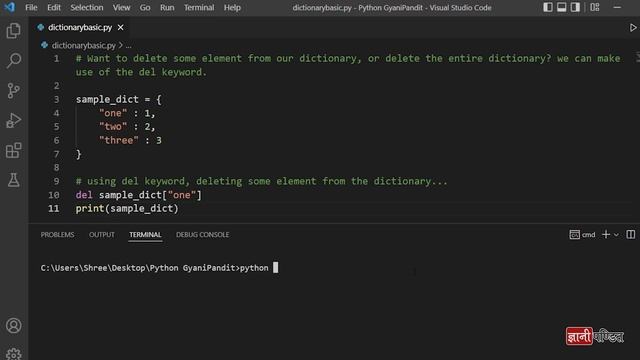Open the Go menu
The height and width of the screenshot is (360, 640).
tap(145, 7)
